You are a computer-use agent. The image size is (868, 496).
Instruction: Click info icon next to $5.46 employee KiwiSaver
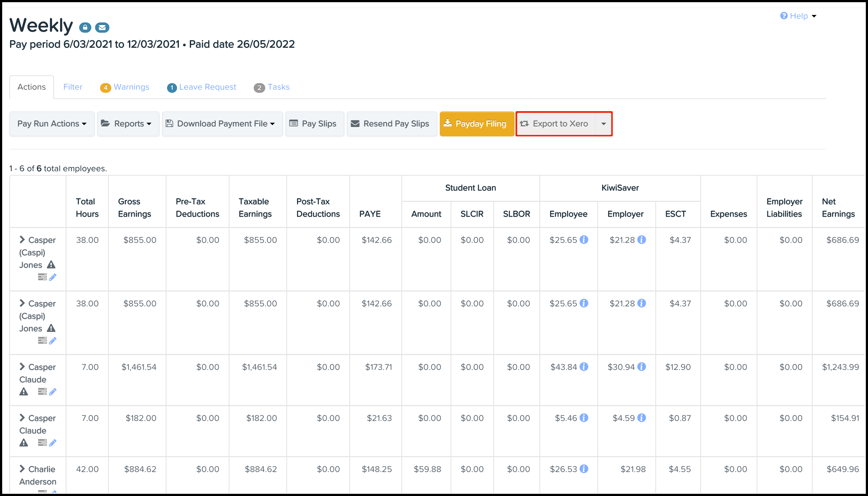tap(584, 418)
